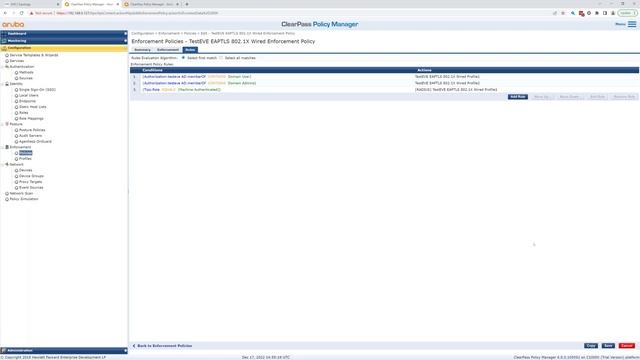Open Device Groups in sidebar
Viewport: 640px width, 360px height.
click(x=31, y=176)
